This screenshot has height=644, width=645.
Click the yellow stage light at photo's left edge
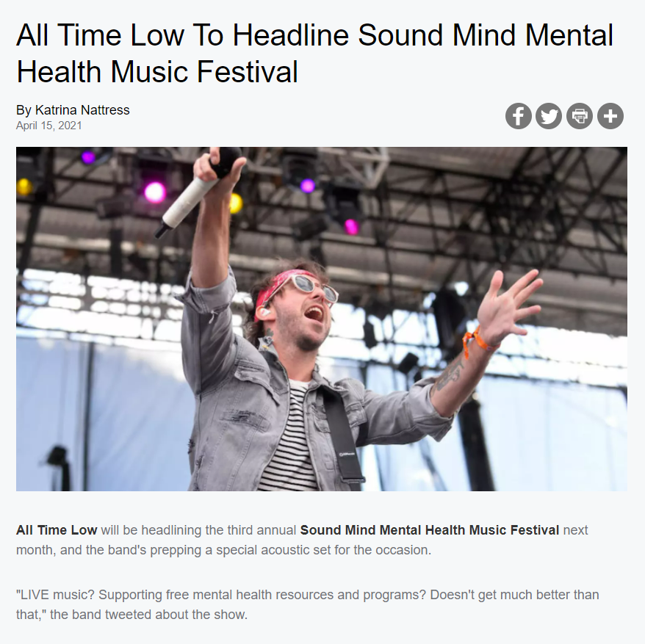[x=24, y=187]
